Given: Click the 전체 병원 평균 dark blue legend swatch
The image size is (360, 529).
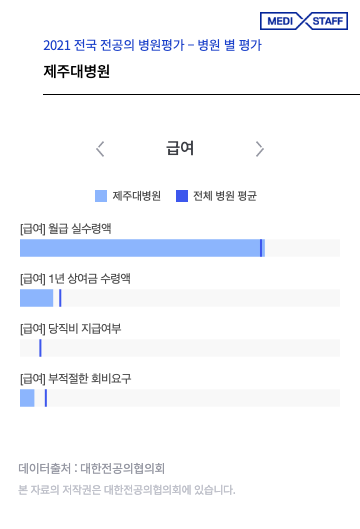Looking at the screenshot, I should (182, 196).
